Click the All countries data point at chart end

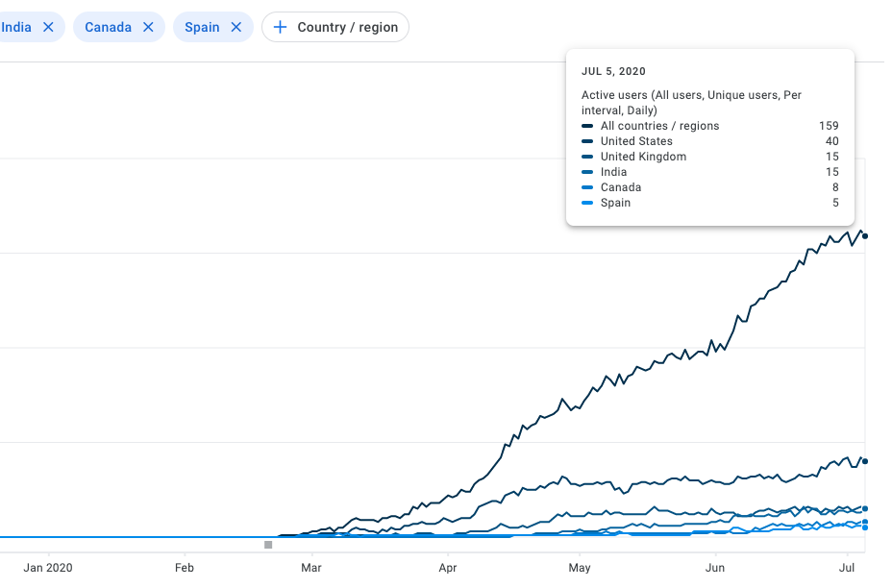pyautogui.click(x=865, y=236)
